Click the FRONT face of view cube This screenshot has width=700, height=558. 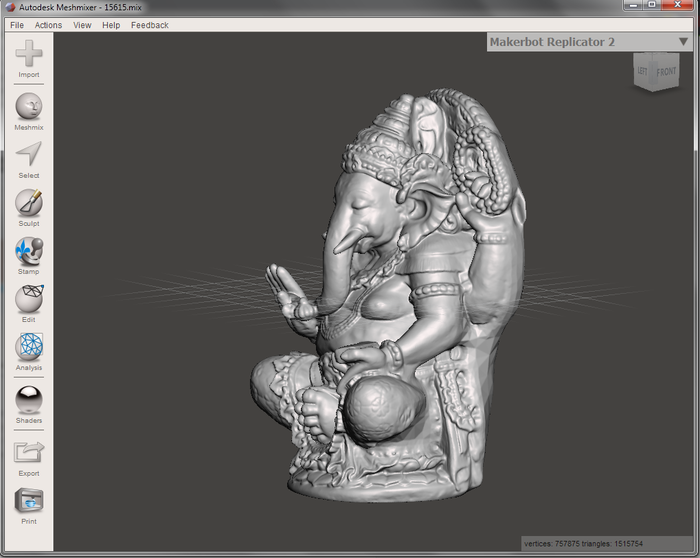click(x=666, y=72)
